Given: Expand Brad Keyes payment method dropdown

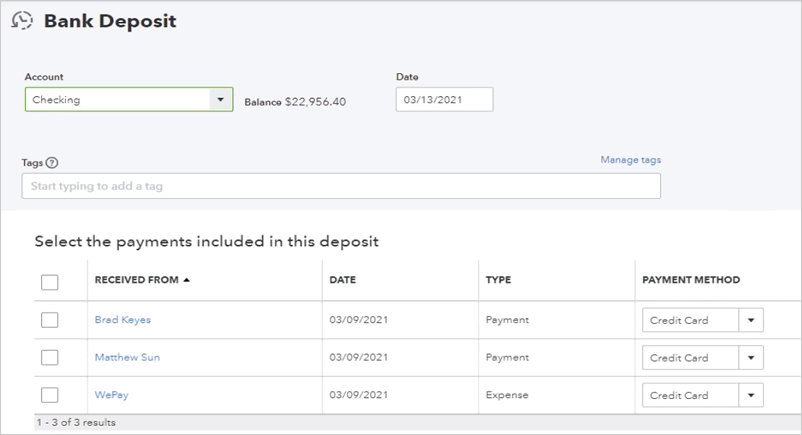Looking at the screenshot, I should (750, 320).
